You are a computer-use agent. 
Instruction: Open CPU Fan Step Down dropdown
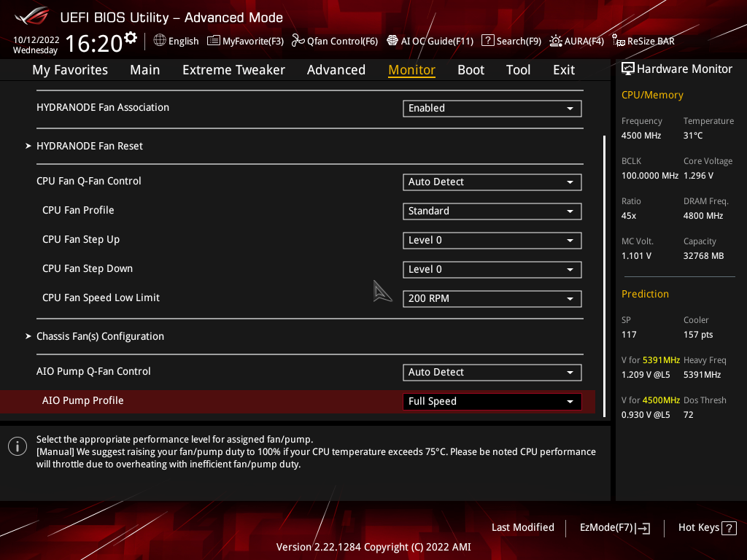pyautogui.click(x=492, y=270)
